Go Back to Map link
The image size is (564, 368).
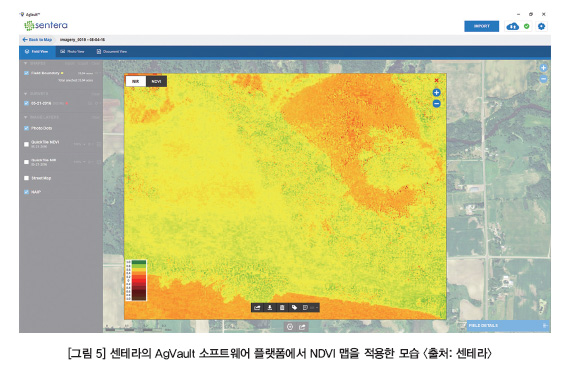(37, 40)
